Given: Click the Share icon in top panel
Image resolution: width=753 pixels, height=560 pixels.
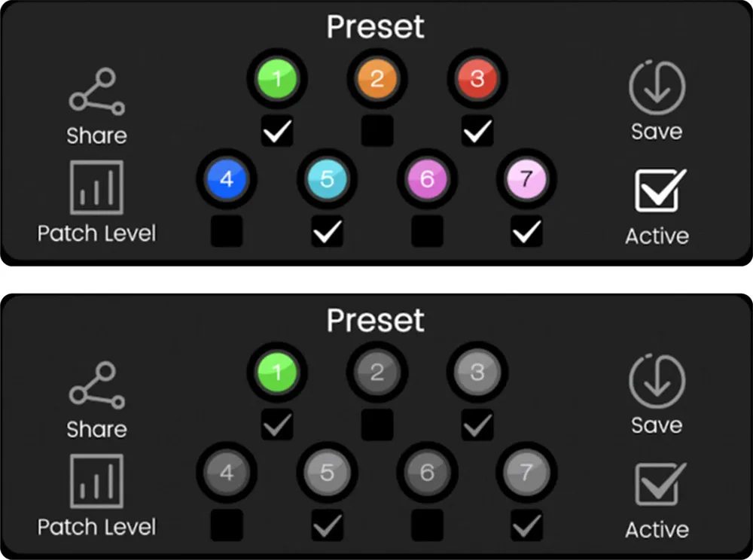Looking at the screenshot, I should pyautogui.click(x=97, y=92).
